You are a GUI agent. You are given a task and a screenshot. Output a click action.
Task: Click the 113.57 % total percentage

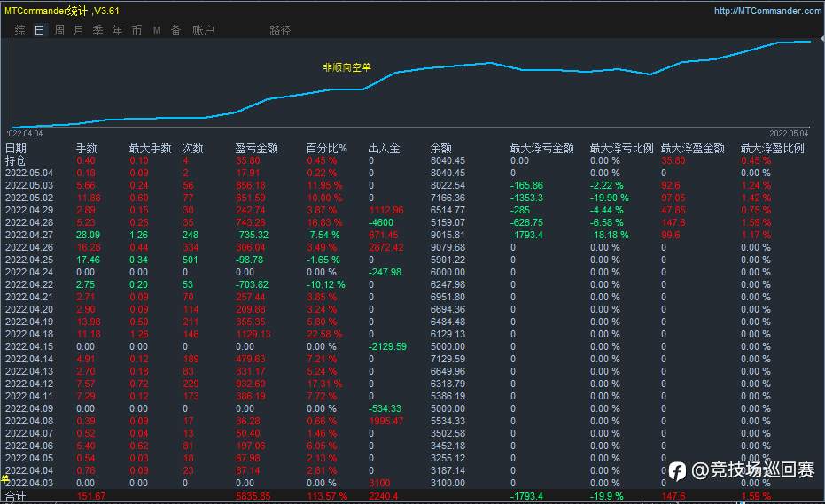pyautogui.click(x=327, y=496)
